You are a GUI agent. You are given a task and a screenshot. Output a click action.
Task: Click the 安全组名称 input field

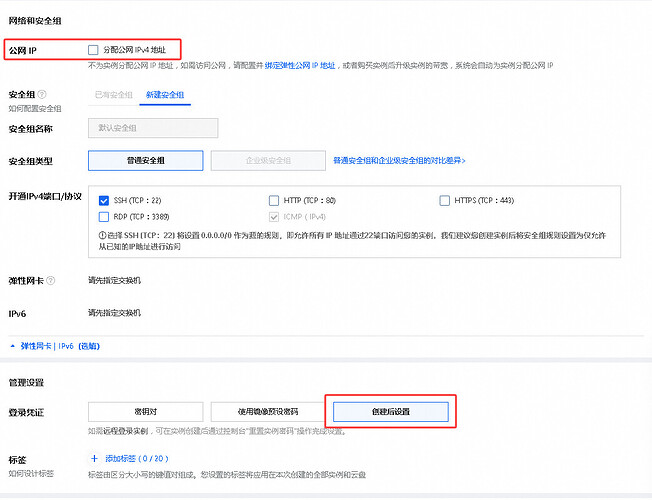pyautogui.click(x=153, y=128)
